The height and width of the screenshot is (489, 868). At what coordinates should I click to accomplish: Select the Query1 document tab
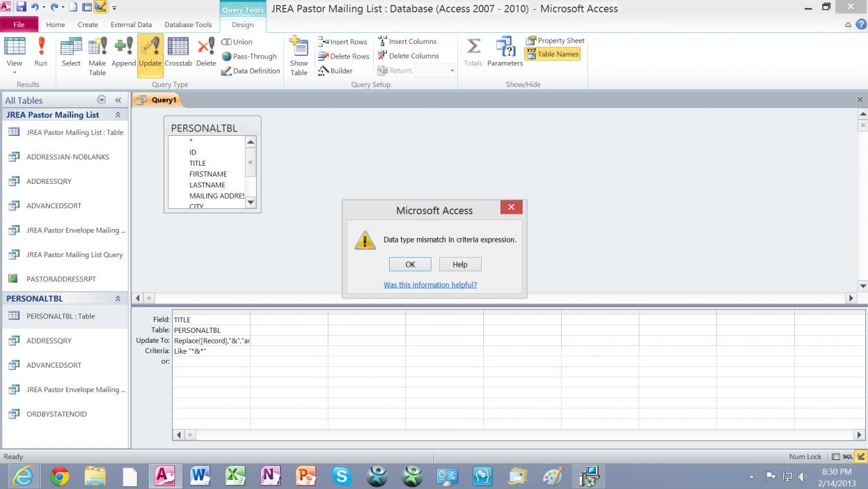pos(159,100)
